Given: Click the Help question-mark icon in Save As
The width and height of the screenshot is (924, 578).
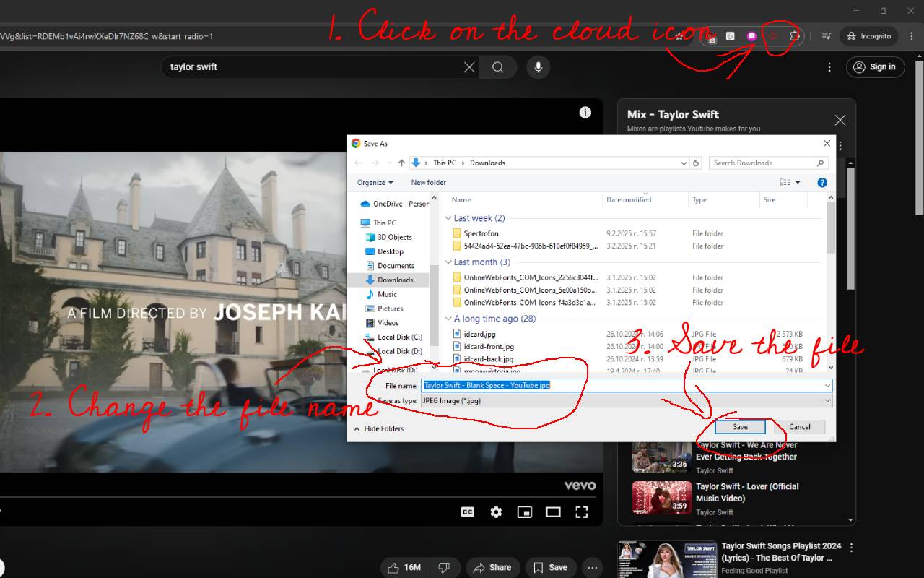Looking at the screenshot, I should click(x=821, y=182).
